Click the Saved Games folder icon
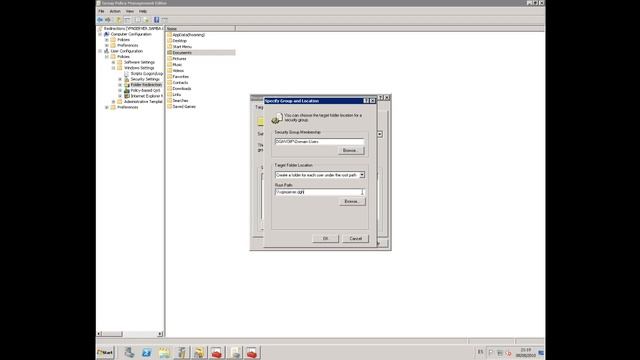This screenshot has width=640, height=360. pyautogui.click(x=169, y=107)
